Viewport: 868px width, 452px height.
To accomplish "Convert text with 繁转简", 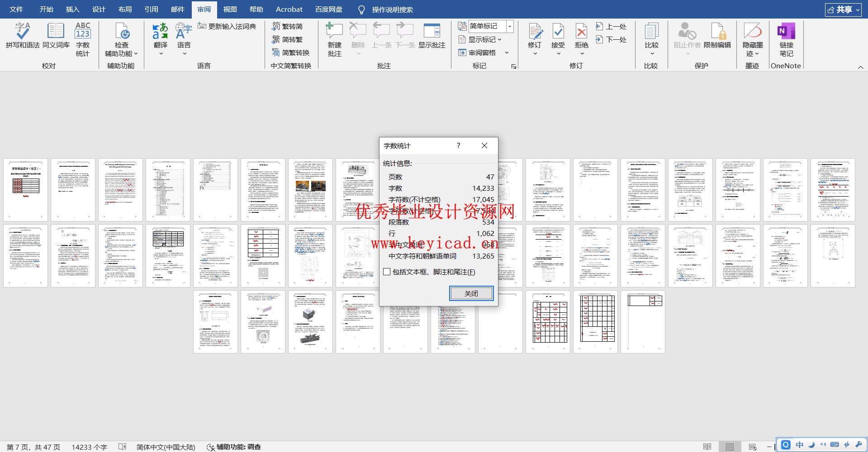I will point(287,26).
